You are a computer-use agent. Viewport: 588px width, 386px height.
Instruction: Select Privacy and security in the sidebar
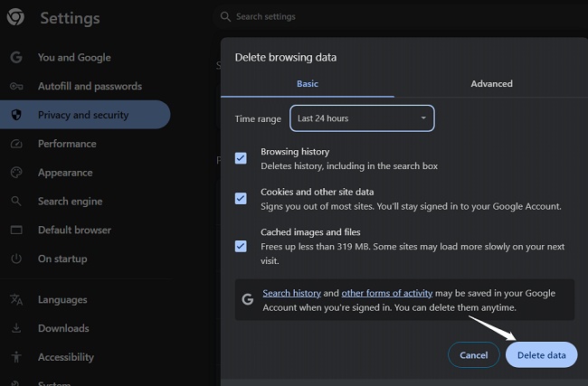coord(85,115)
